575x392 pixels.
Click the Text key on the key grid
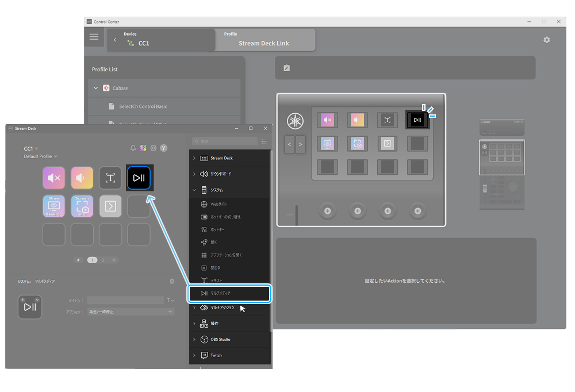(110, 178)
